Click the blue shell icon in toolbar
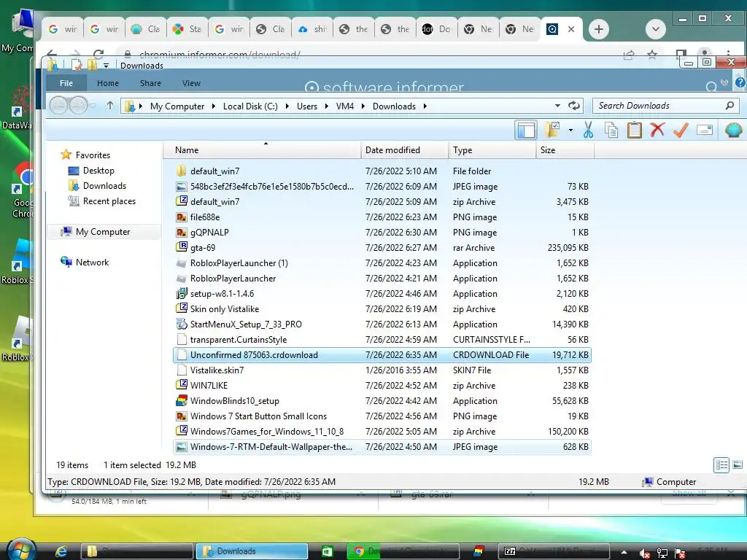The image size is (747, 560). coord(734,130)
